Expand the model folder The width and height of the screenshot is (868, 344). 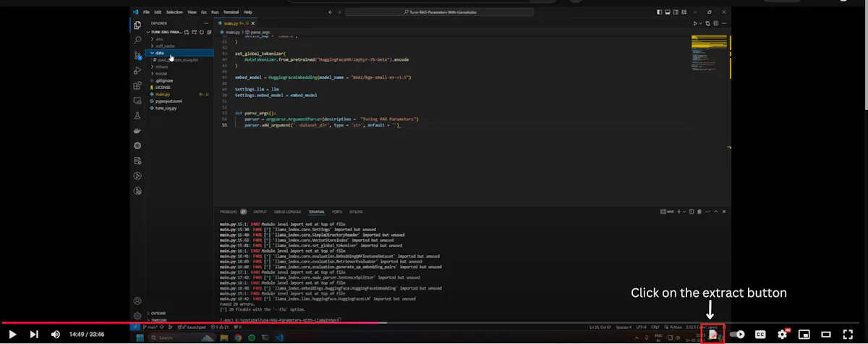click(179, 74)
